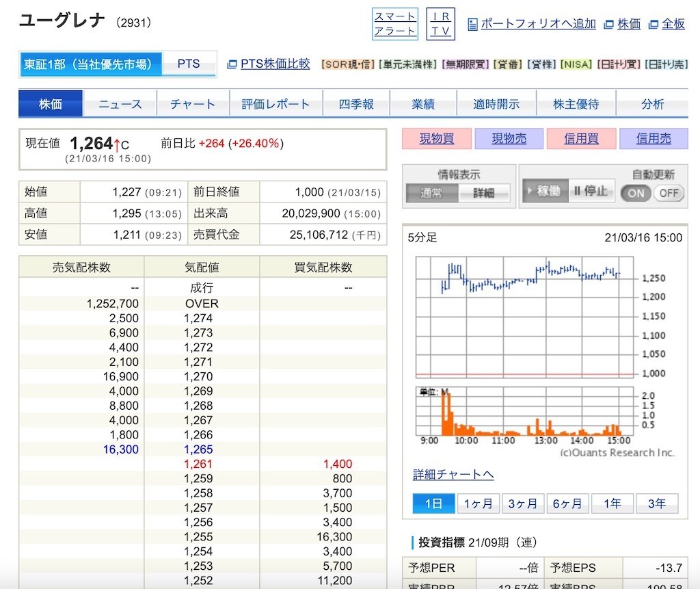Select the 1年 chart period

click(612, 503)
